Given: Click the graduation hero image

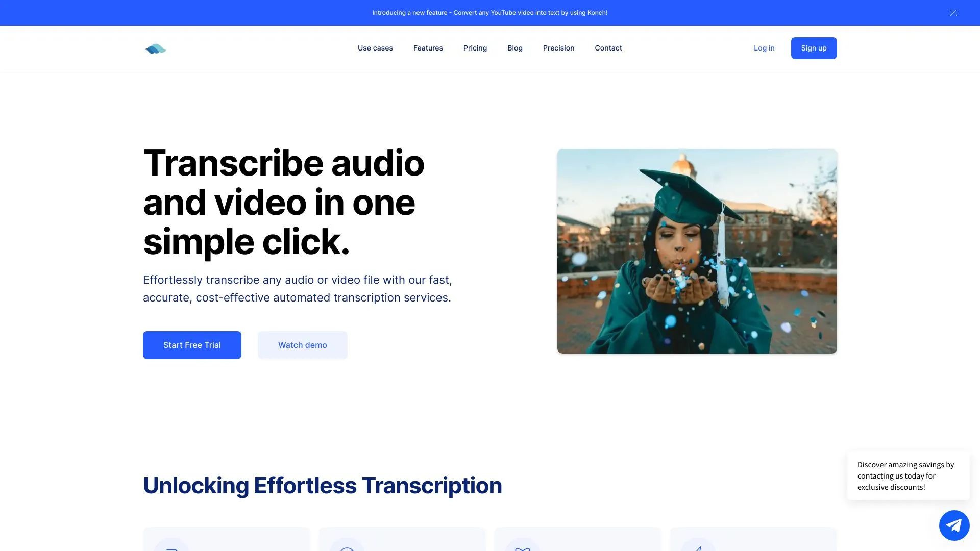Looking at the screenshot, I should tap(697, 251).
